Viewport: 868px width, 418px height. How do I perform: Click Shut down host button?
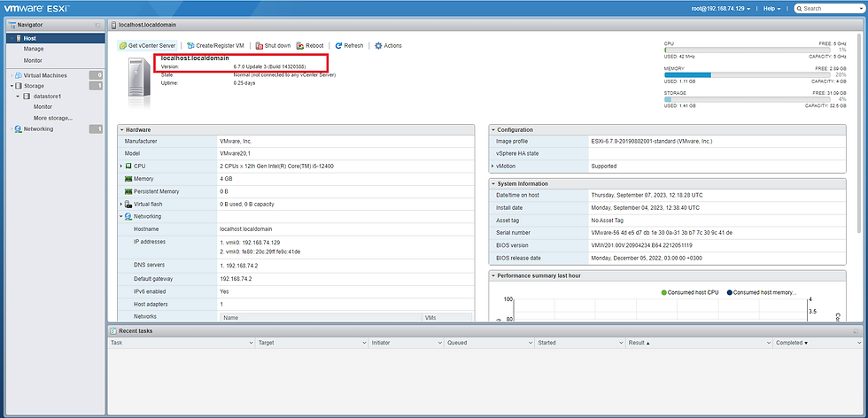point(273,46)
